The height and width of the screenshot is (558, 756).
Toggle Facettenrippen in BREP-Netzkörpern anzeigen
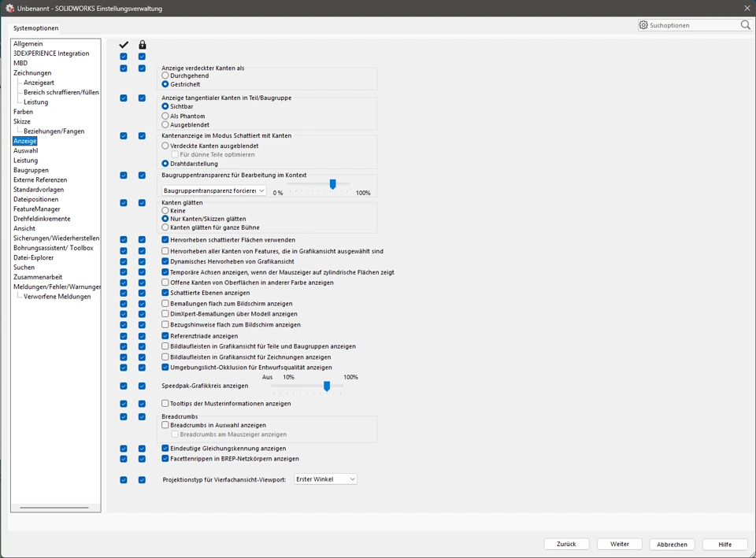(x=165, y=459)
